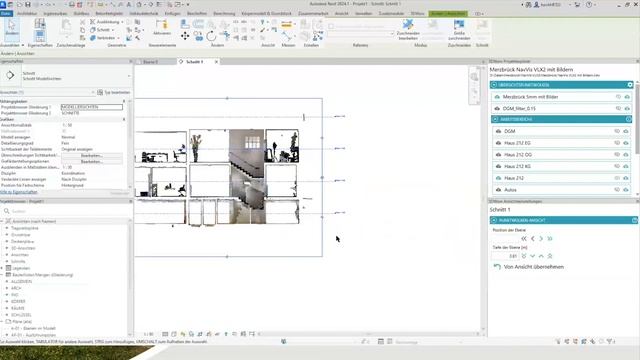Open the Datei ribbon tab
This screenshot has height=360, width=640.
[6, 13]
